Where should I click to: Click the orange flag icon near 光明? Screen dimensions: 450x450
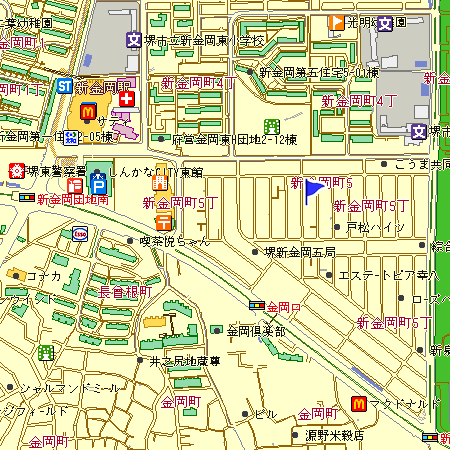point(336,22)
